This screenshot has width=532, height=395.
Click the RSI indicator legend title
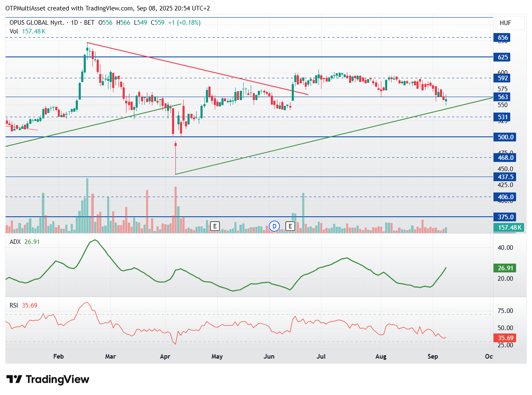pyautogui.click(x=14, y=305)
